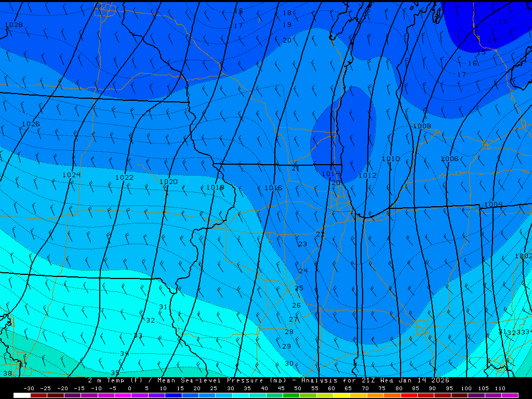532x399 pixels.
Task: Click the 'Wed Jan 14 2026' date text
Action: click(x=415, y=380)
